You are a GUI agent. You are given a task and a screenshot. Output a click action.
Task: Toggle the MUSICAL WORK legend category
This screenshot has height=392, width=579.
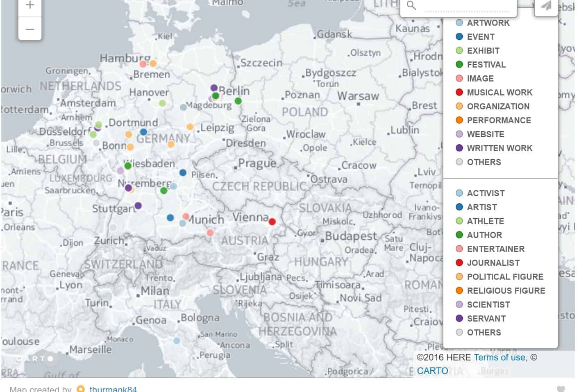point(499,93)
